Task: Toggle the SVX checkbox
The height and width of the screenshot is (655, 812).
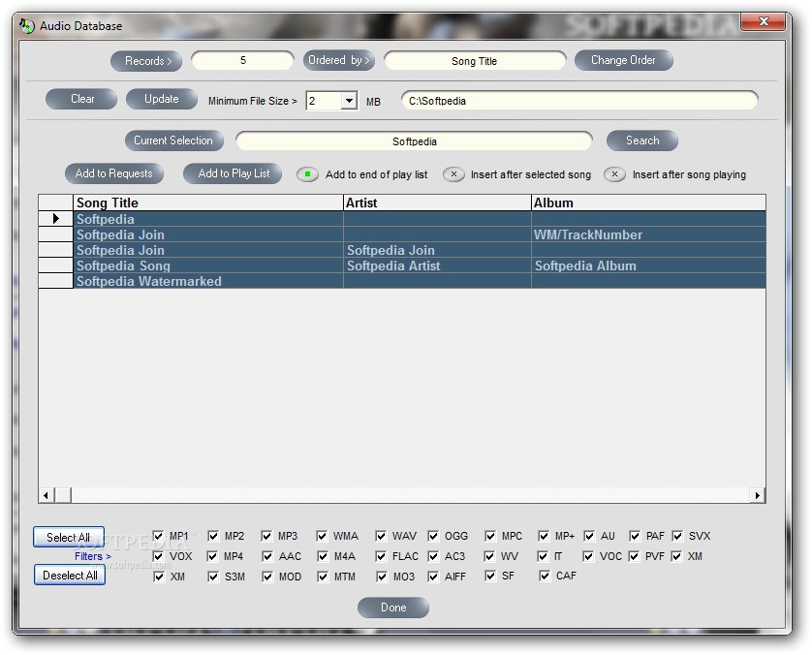Action: click(x=677, y=536)
